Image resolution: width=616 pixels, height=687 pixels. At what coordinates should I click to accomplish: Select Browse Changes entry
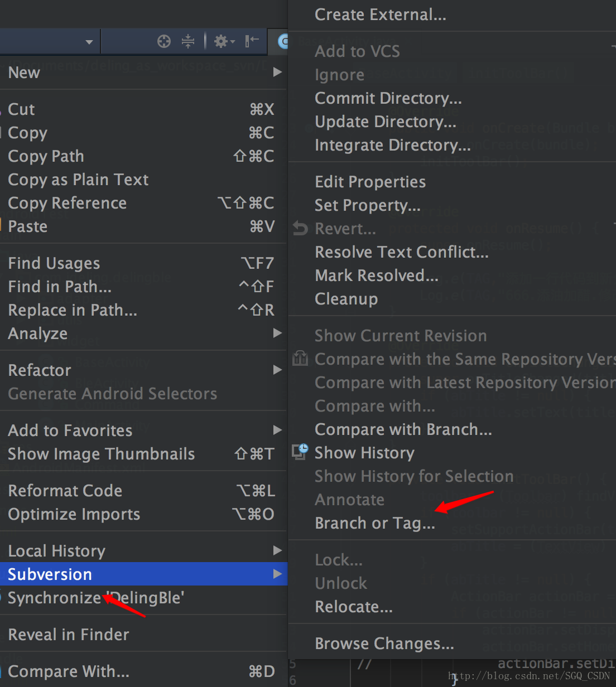[x=384, y=644]
